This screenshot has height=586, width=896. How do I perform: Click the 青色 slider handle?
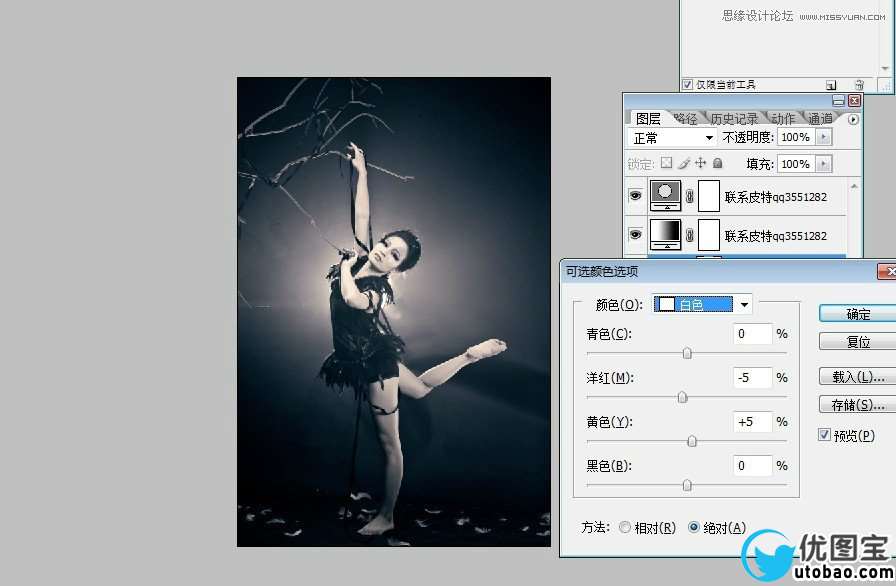(687, 354)
